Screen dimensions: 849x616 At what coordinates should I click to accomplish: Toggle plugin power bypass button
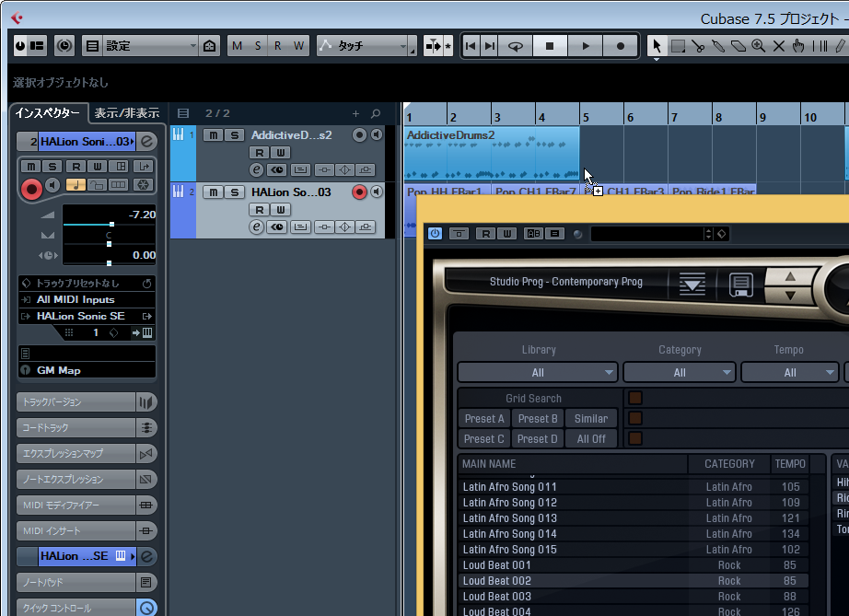[x=436, y=234]
